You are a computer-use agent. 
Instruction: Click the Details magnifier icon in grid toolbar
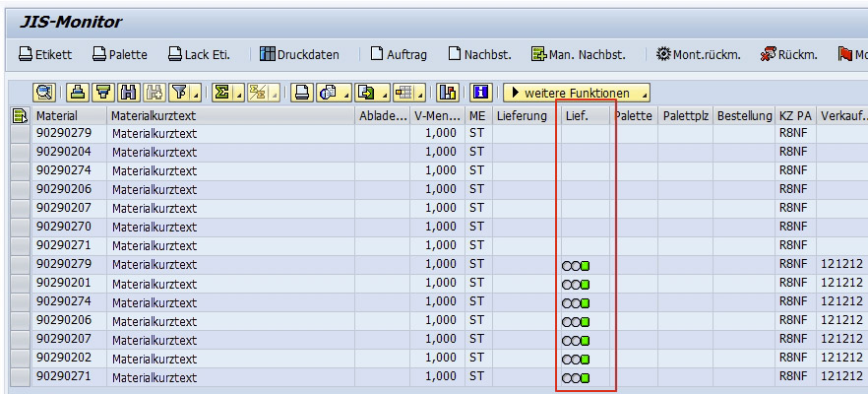[x=45, y=94]
